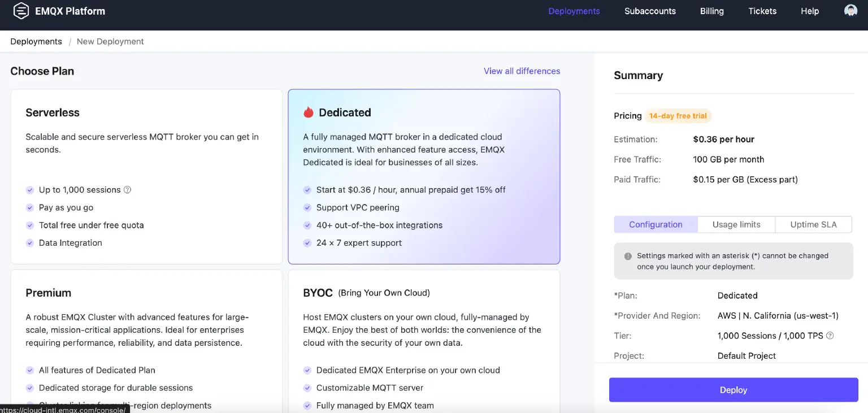This screenshot has width=868, height=413.
Task: Click the 14-day free trial badge
Action: (678, 116)
